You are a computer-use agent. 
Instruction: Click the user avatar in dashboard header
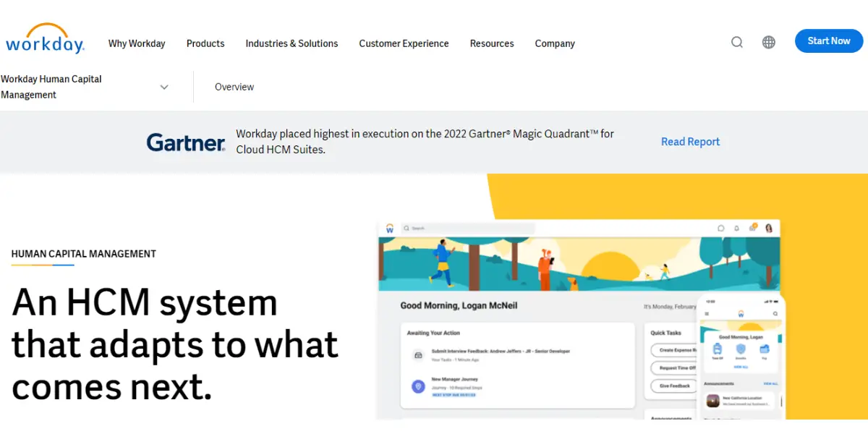coord(769,228)
